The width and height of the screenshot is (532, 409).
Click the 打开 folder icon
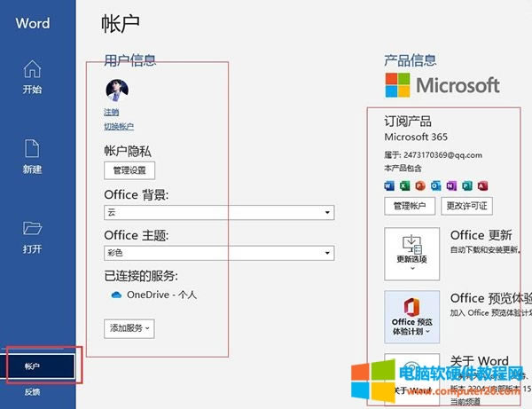[32, 230]
